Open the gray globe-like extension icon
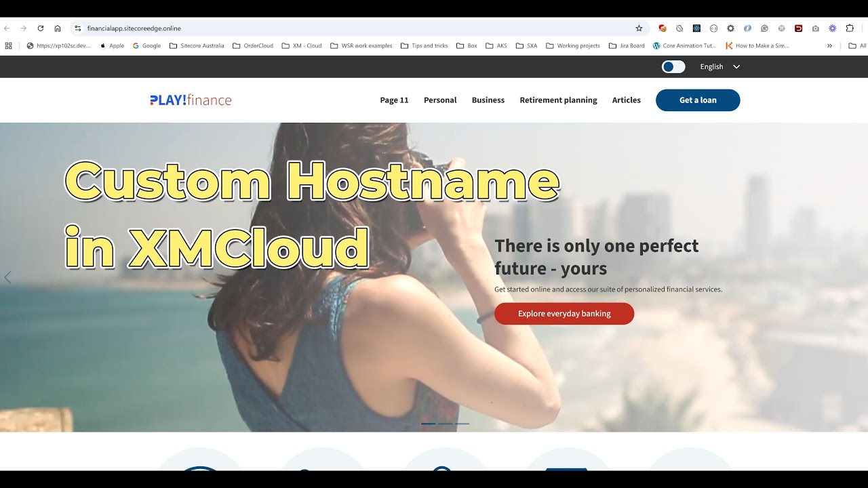Image resolution: width=868 pixels, height=488 pixels. [781, 28]
